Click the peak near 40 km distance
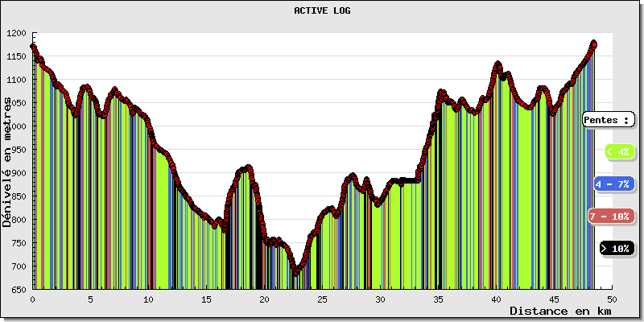The image size is (644, 322). [x=498, y=64]
